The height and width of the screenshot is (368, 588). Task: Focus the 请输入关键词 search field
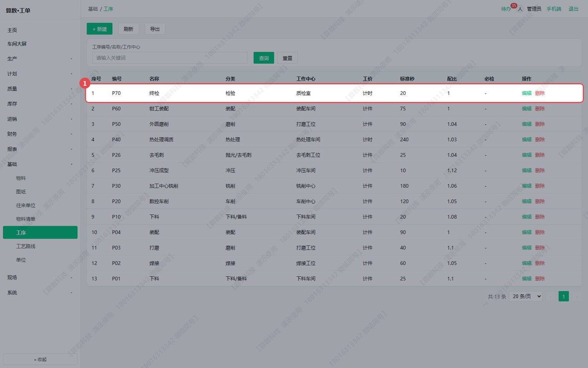pos(170,58)
